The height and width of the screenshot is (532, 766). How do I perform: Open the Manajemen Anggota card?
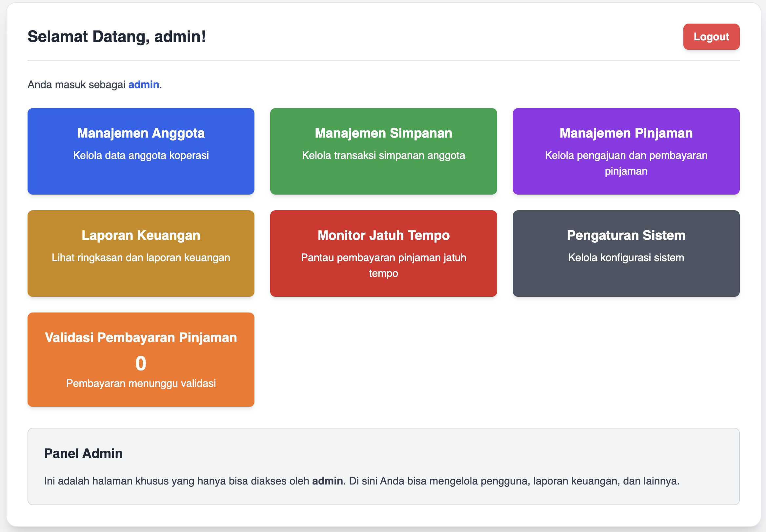[141, 151]
